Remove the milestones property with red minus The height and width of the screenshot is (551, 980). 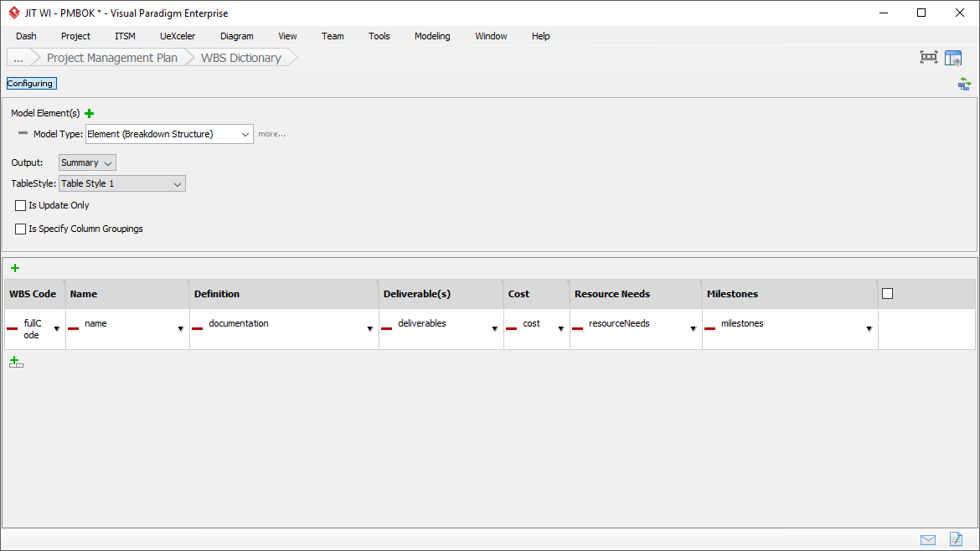[x=710, y=328]
